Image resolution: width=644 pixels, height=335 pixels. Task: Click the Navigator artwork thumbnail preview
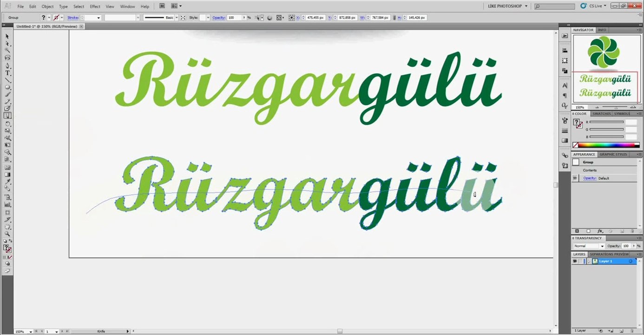(x=605, y=69)
